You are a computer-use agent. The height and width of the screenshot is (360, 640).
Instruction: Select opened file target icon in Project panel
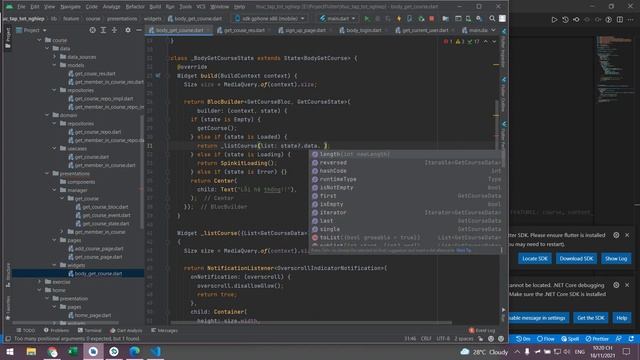(x=93, y=30)
